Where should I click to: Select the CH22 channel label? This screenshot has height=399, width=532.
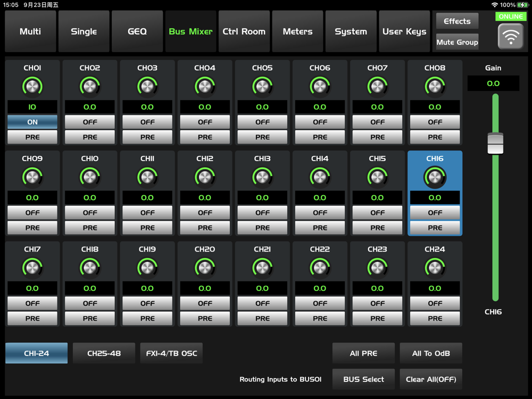320,249
